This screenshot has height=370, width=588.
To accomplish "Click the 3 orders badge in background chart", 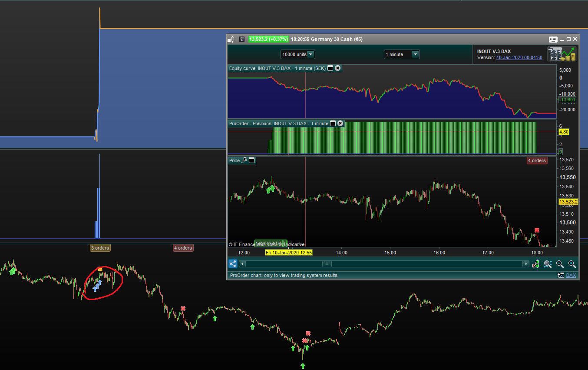I will [x=100, y=248].
